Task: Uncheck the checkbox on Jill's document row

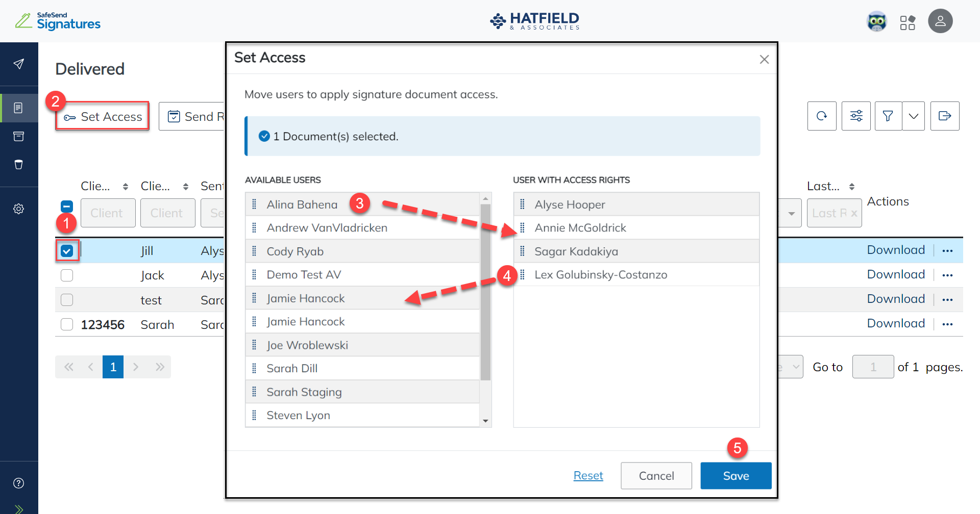Action: pyautogui.click(x=67, y=250)
